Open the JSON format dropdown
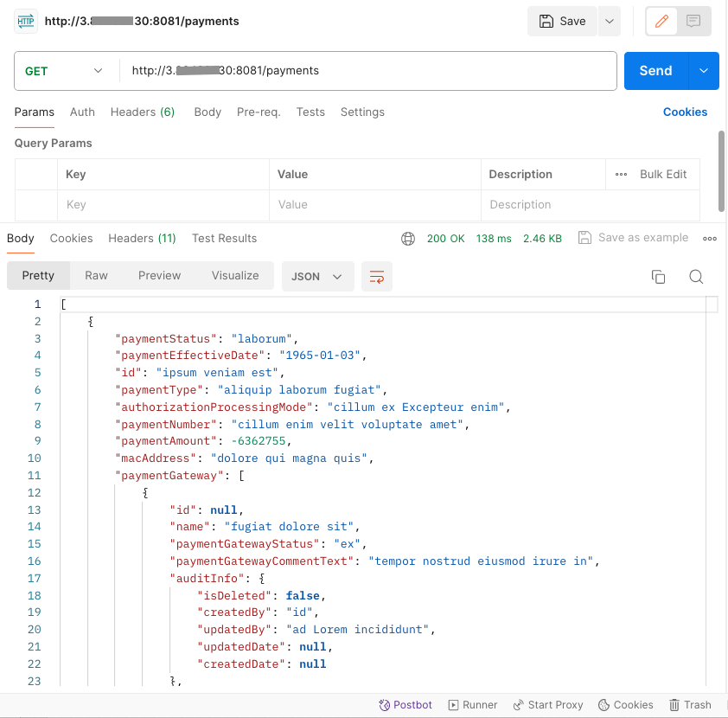Viewport: 728px width, 718px height. tap(317, 277)
